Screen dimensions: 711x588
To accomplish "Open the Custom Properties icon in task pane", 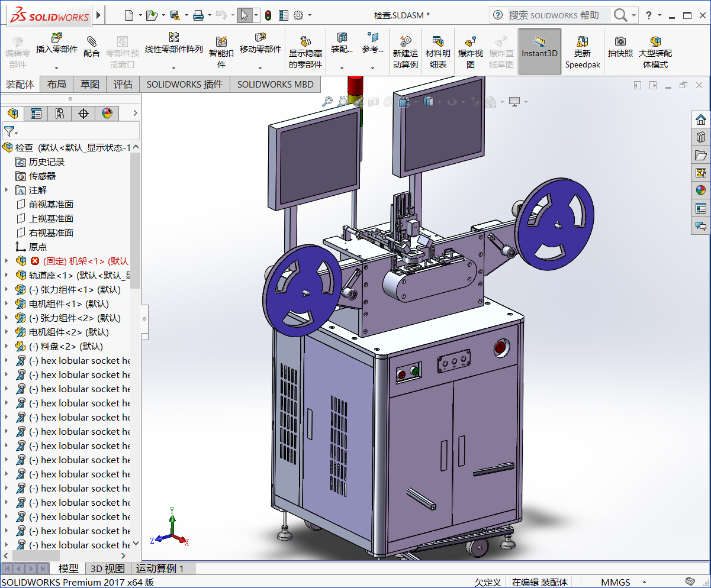I will [x=701, y=208].
